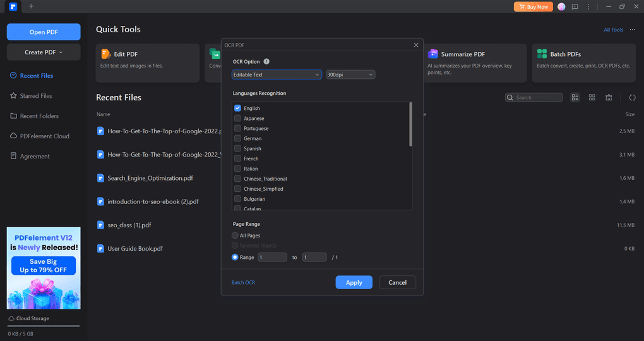Select the Spanish language checkbox

point(237,148)
